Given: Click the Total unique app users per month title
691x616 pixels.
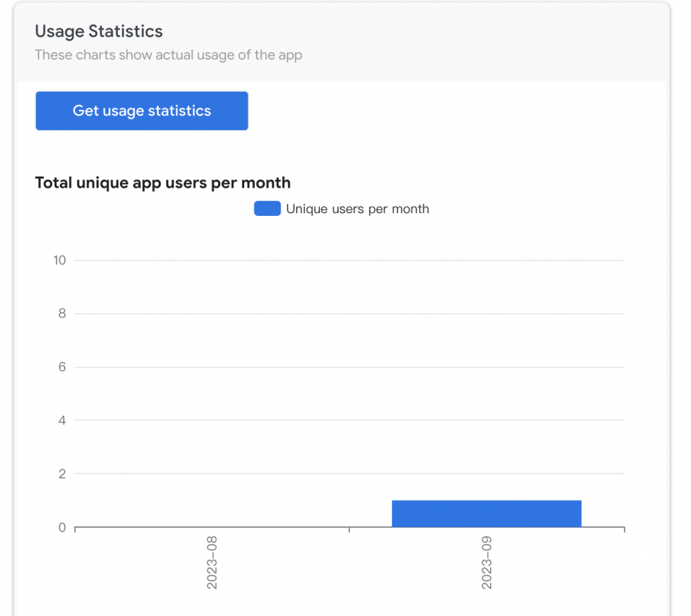Looking at the screenshot, I should point(163,183).
